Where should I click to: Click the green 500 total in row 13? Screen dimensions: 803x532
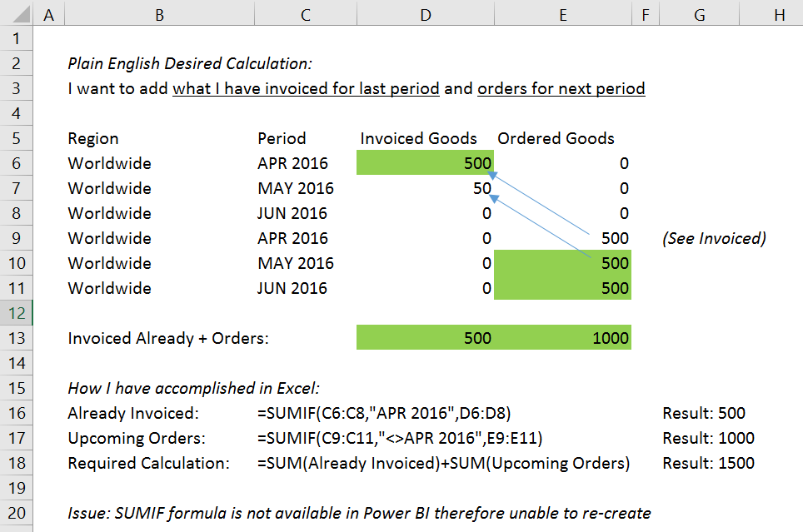coord(425,337)
